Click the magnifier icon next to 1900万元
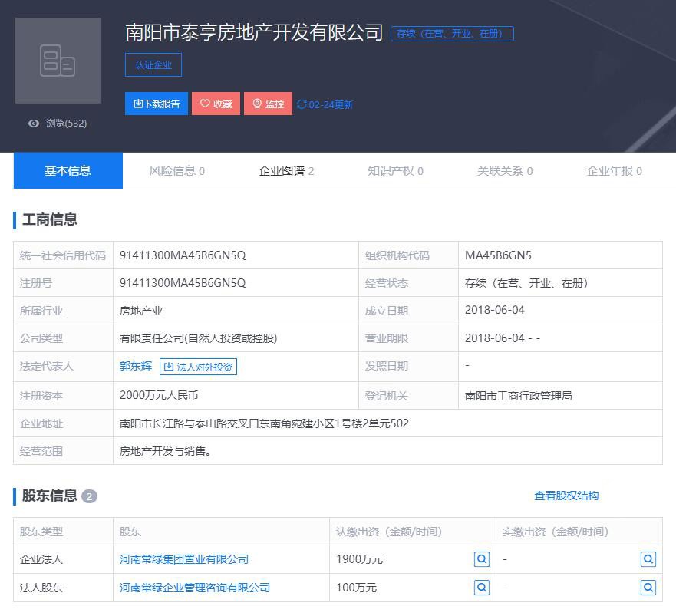Screen dimensions: 676x616 coord(482,559)
